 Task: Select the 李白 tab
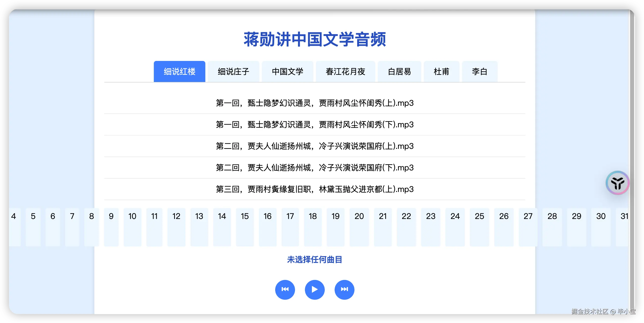click(480, 72)
